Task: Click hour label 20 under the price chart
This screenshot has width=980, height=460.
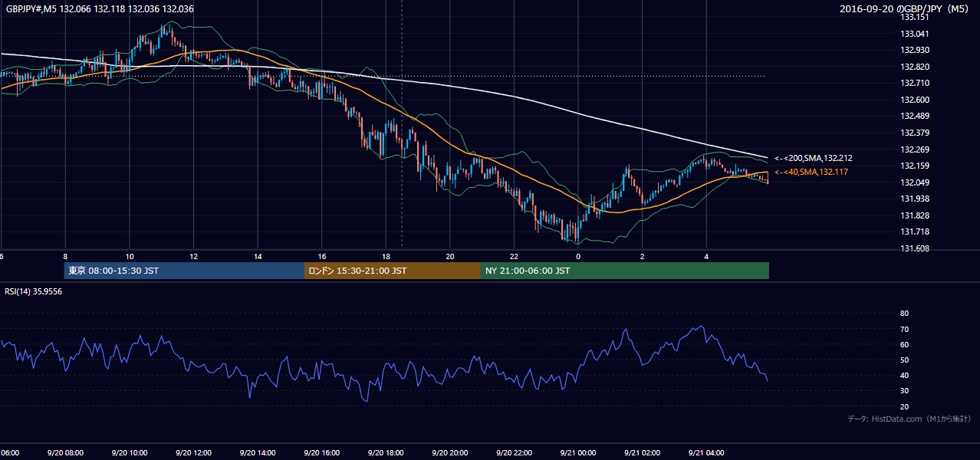Action: pyautogui.click(x=450, y=257)
